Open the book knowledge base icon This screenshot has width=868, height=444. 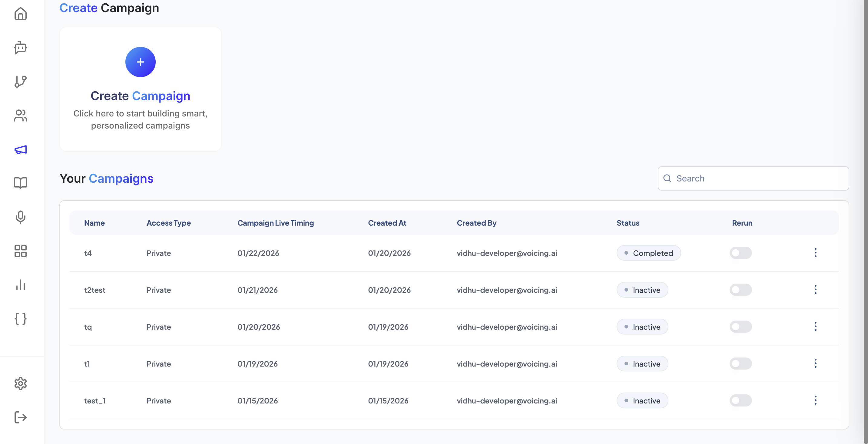[21, 183]
